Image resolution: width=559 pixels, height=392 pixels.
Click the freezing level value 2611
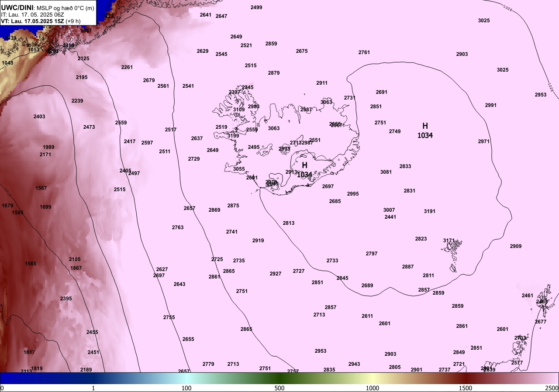[x=367, y=316]
